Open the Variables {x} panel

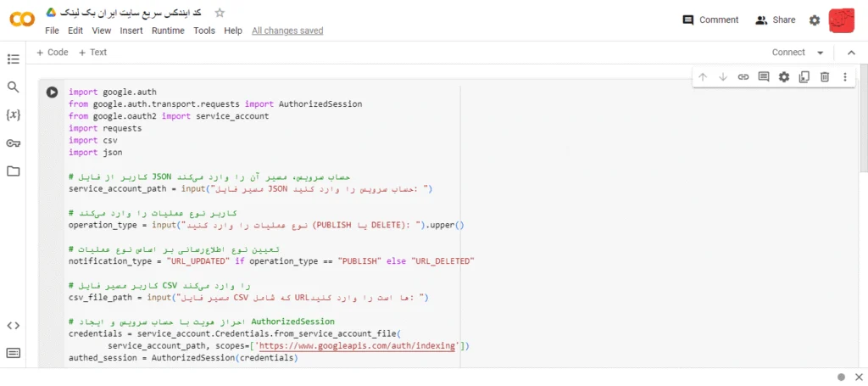14,115
